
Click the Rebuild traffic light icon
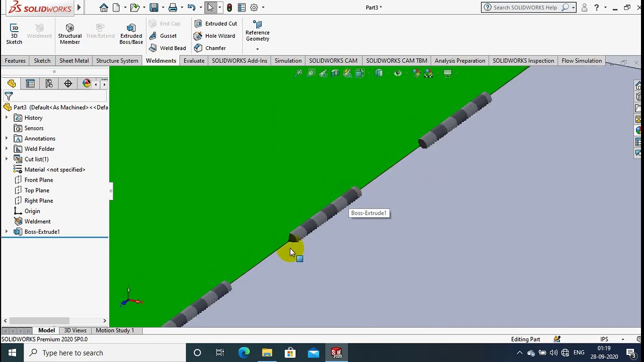(229, 8)
